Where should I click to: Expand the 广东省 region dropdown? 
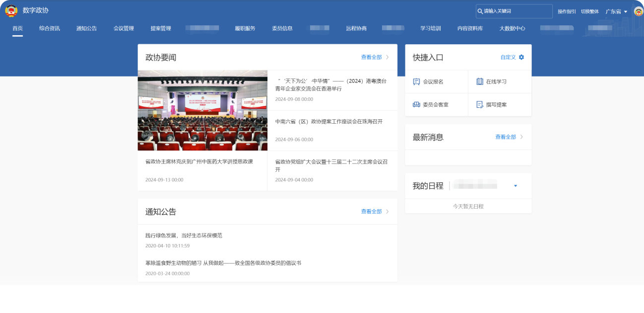click(617, 11)
